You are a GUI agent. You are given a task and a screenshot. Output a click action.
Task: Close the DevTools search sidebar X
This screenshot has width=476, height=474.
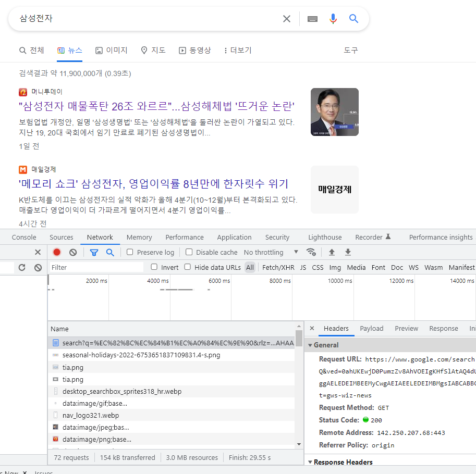38,252
